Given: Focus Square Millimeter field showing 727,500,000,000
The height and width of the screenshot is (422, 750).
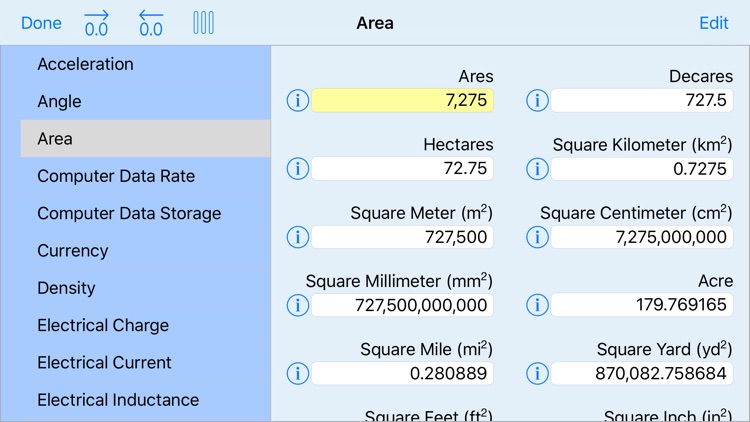Looking at the screenshot, I should click(402, 305).
